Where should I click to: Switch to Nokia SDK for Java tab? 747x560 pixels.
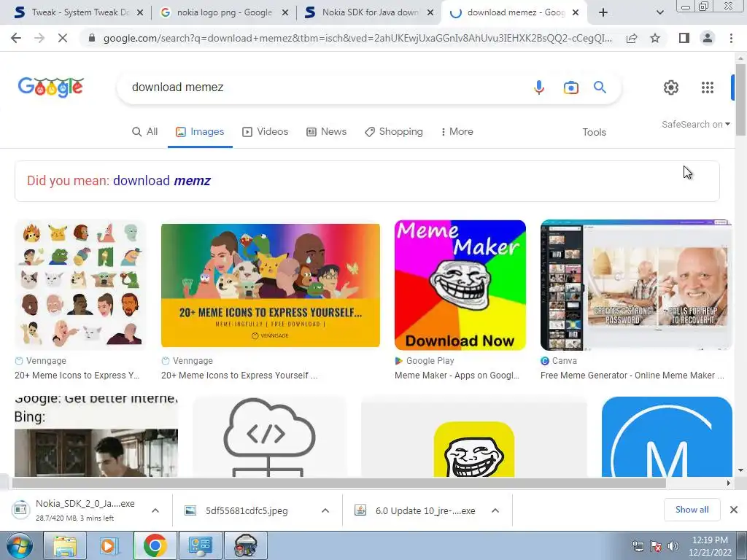point(370,12)
